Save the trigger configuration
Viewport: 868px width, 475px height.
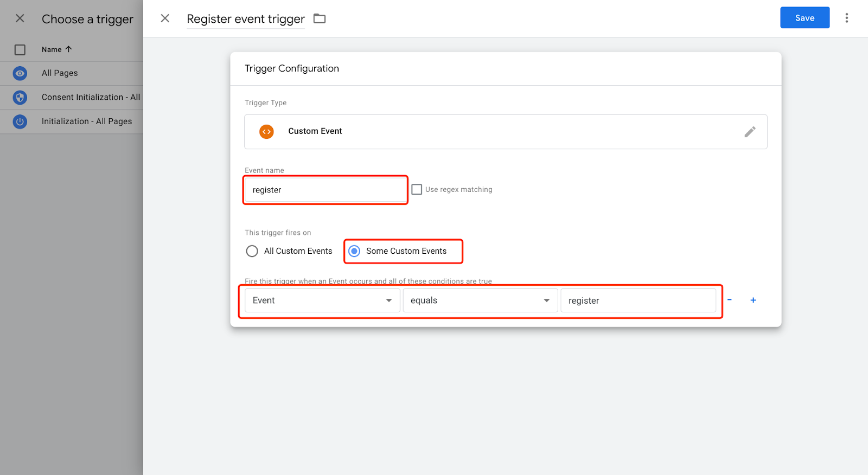[805, 18]
